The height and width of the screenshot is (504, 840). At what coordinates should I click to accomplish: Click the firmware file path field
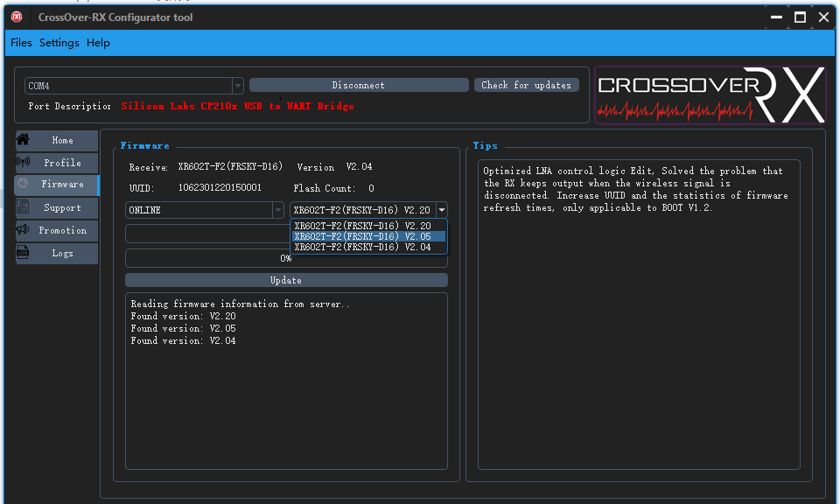point(208,234)
